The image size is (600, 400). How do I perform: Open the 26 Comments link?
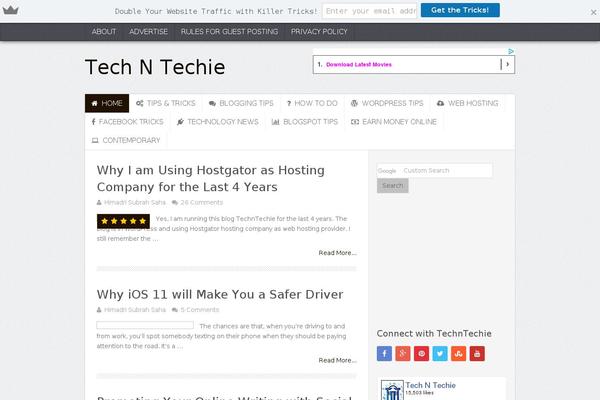click(x=201, y=202)
